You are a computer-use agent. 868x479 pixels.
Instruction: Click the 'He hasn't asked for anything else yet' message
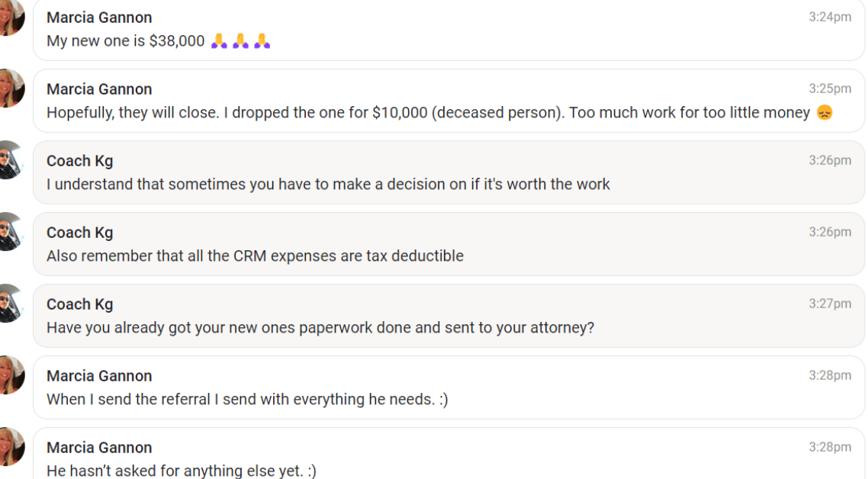(181, 471)
